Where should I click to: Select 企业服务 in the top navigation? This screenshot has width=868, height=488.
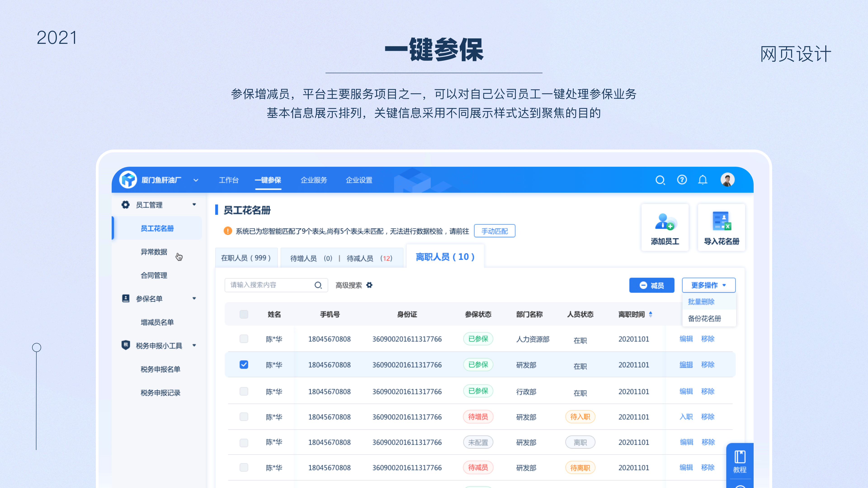(314, 180)
